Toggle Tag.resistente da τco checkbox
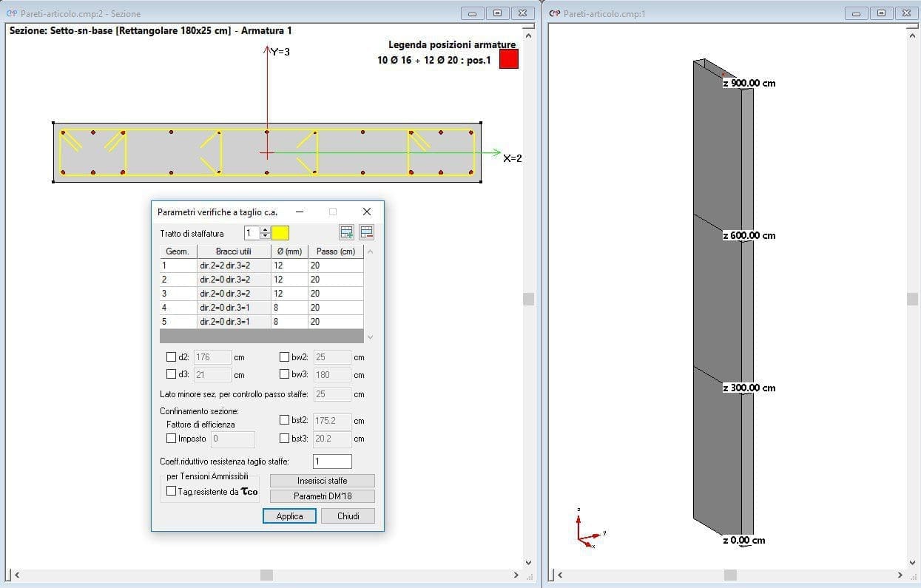This screenshot has width=921, height=588. 172,491
